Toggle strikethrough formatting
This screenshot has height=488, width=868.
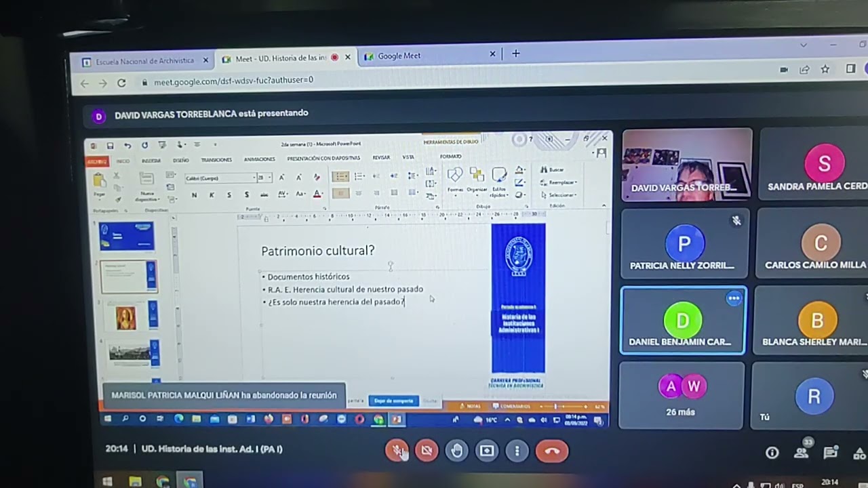[x=264, y=195]
